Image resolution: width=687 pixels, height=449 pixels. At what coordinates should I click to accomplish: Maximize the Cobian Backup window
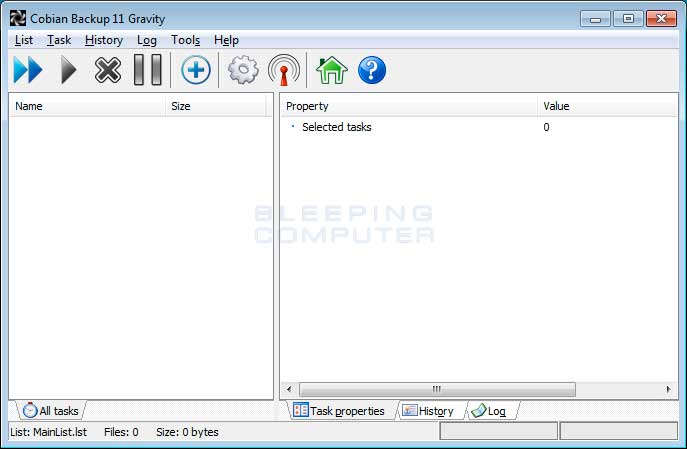[628, 19]
